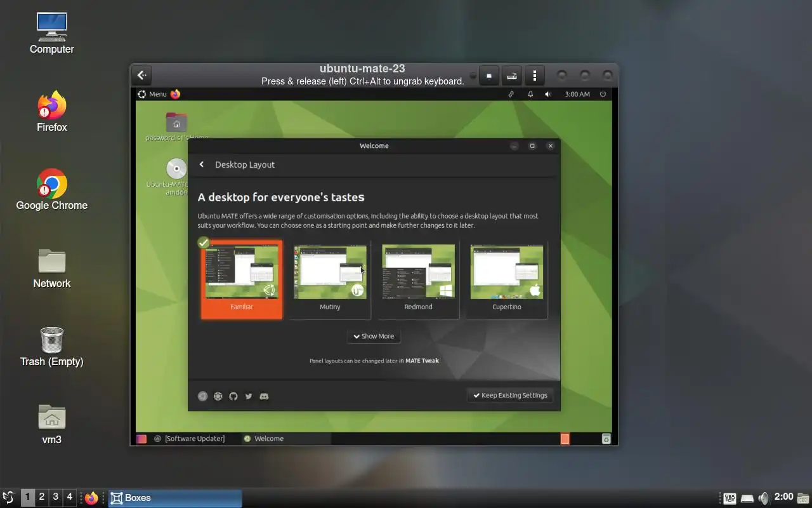Open the host start menu icon

point(9,497)
